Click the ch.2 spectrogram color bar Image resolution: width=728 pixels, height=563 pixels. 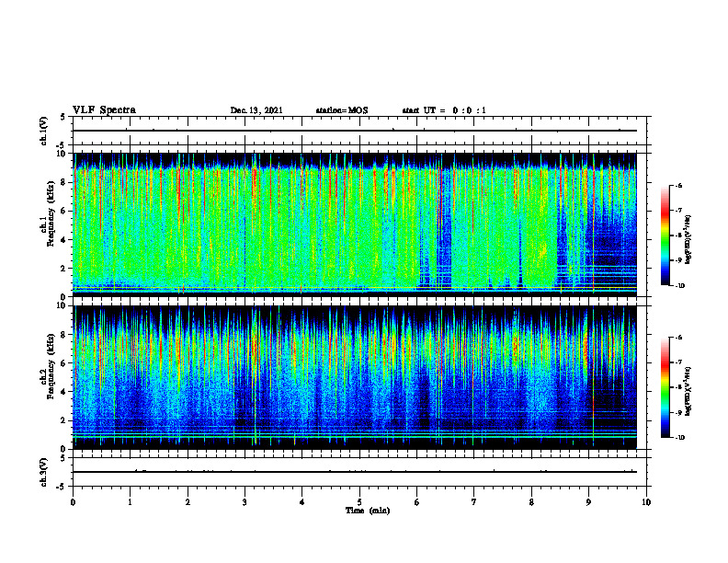click(665, 387)
